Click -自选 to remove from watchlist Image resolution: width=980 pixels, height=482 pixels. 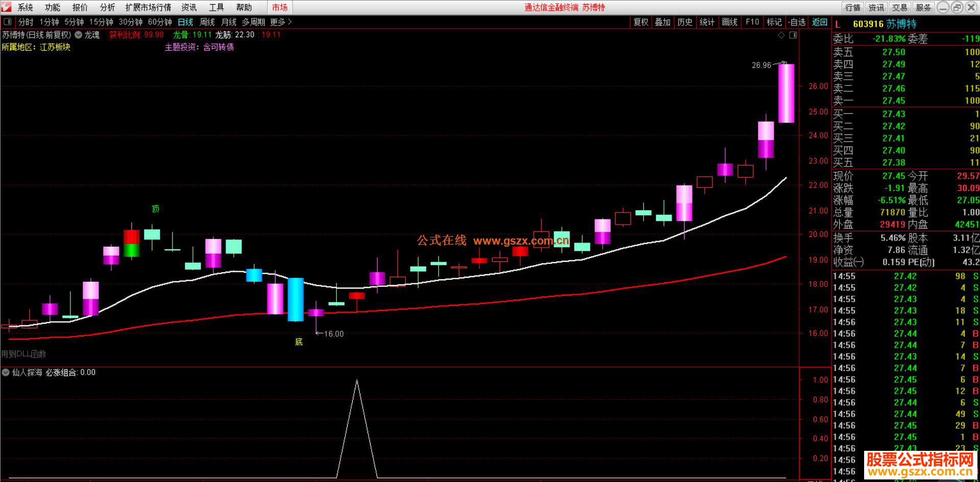tap(797, 22)
